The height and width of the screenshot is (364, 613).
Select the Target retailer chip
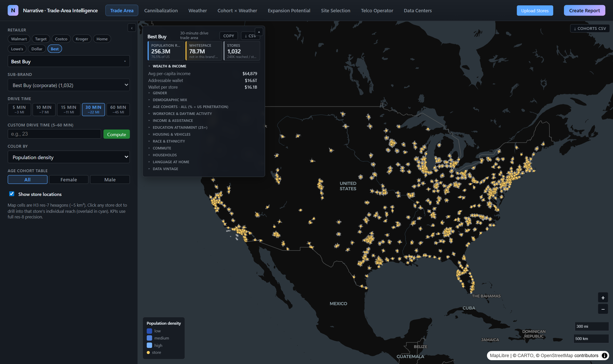[41, 39]
